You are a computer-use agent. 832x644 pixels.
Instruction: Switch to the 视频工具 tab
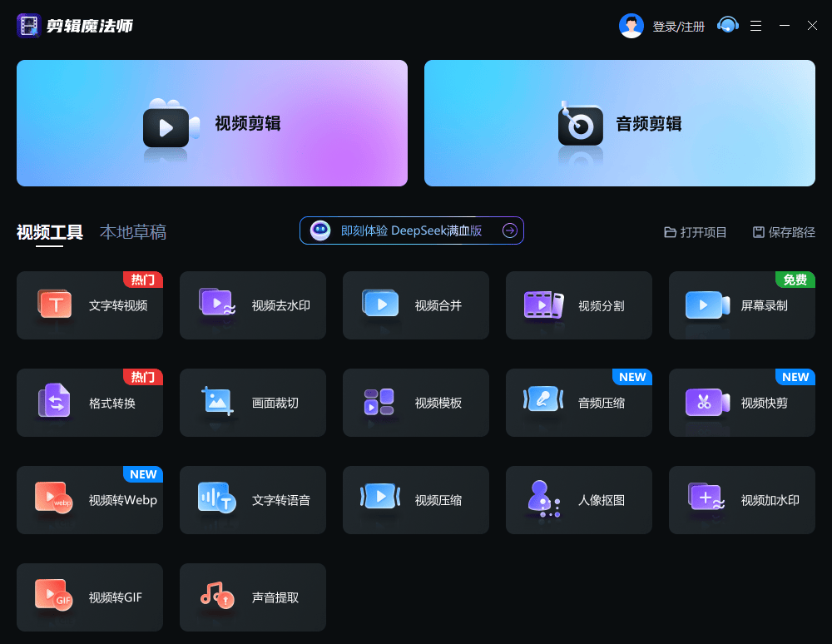[x=50, y=232]
